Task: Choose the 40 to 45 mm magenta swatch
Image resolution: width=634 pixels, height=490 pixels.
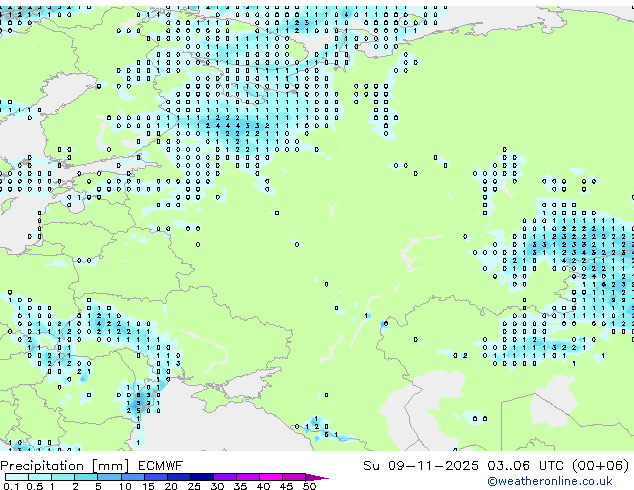Action: coord(271,477)
